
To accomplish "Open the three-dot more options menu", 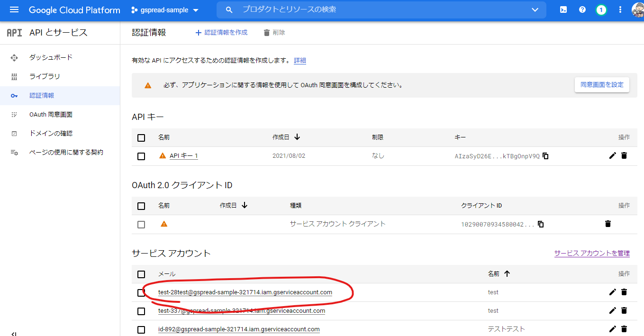I will pos(620,10).
